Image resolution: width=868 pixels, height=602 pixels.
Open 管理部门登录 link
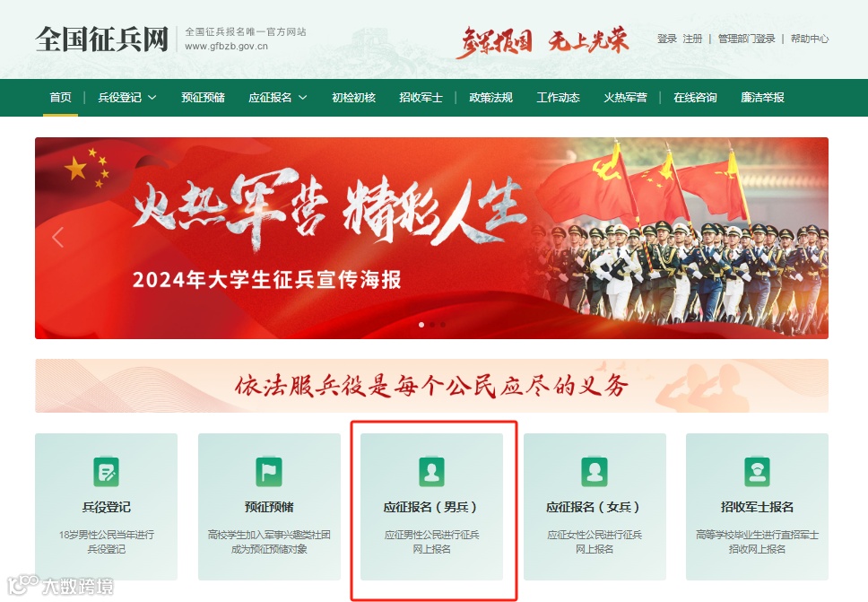(x=746, y=39)
